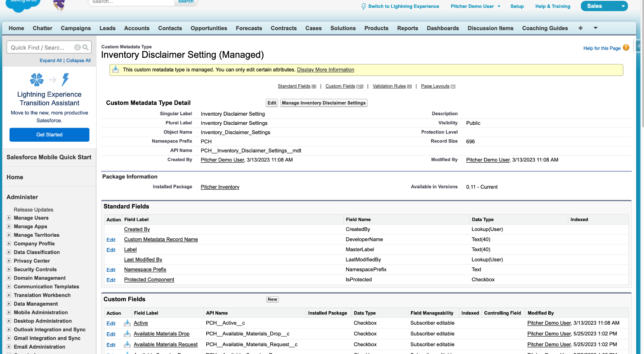
Task: Click the package icon beside Available Materials Drop
Action: [x=127, y=334]
